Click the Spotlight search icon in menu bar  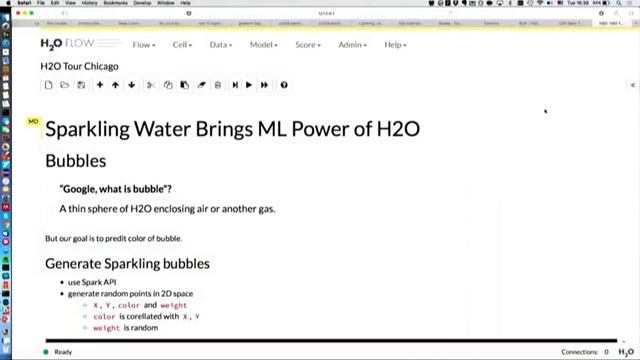click(x=619, y=3)
